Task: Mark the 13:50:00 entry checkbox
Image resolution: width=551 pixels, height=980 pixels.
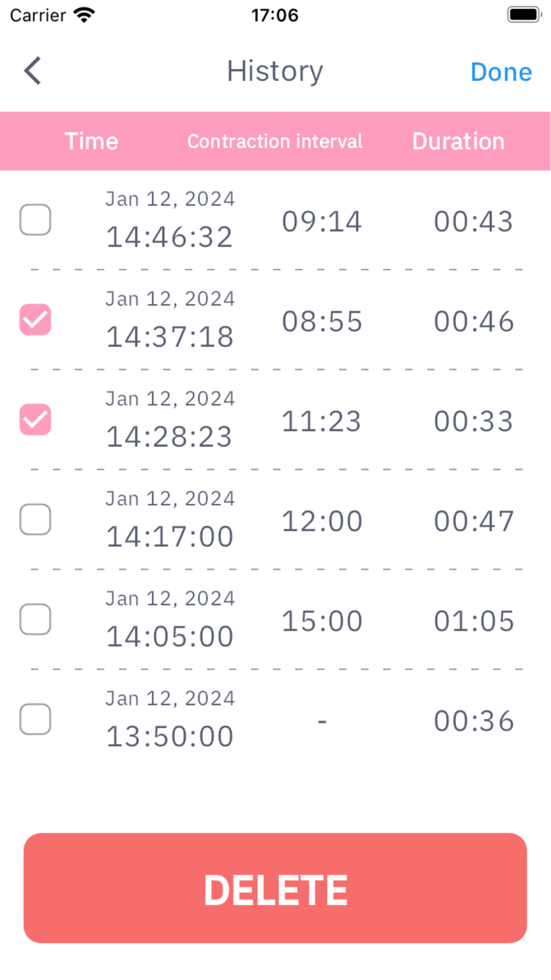Action: click(35, 719)
